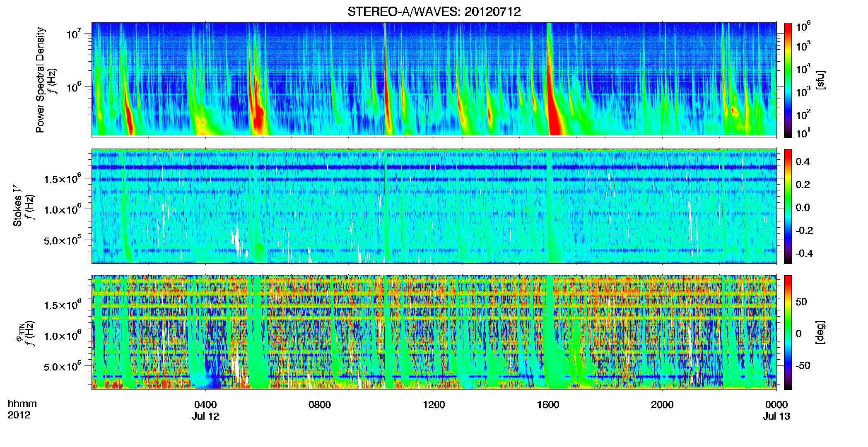Click the "0.0" Stokes V color bar tick
868x447 pixels.
803,207
